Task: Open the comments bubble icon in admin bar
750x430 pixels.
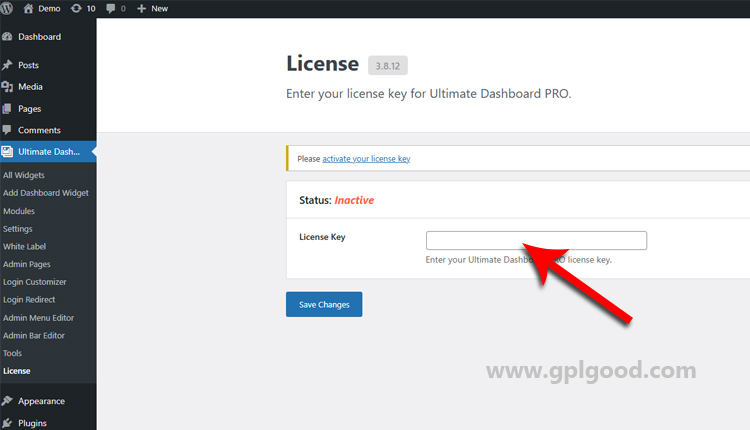Action: click(109, 8)
